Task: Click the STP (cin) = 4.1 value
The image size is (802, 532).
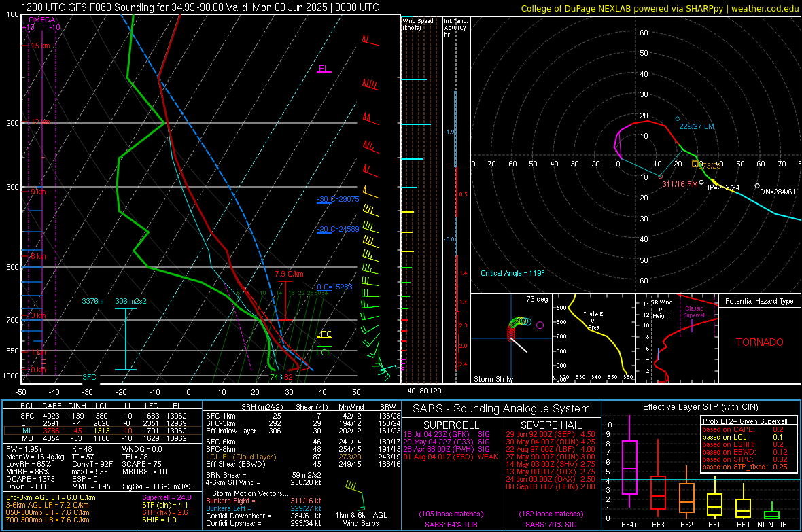Action: pyautogui.click(x=165, y=505)
